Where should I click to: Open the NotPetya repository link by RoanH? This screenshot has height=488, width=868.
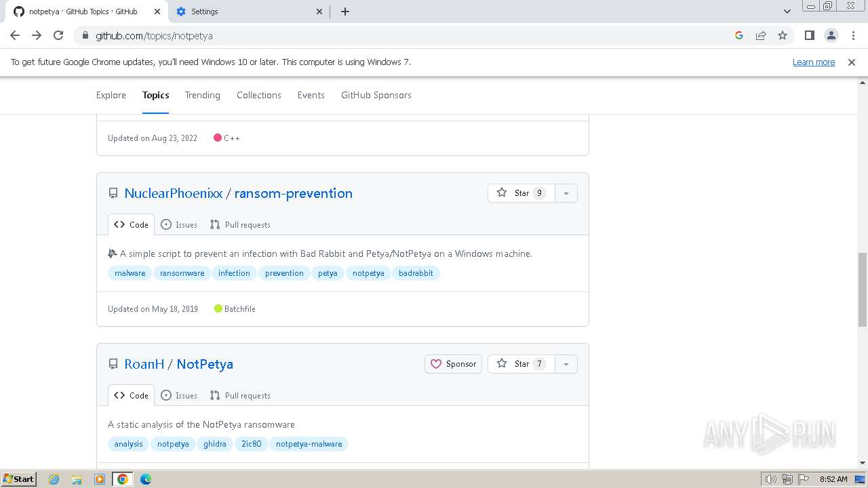pos(205,364)
